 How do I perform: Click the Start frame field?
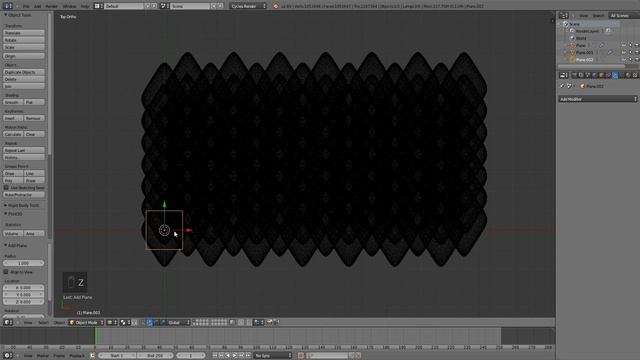pos(117,356)
